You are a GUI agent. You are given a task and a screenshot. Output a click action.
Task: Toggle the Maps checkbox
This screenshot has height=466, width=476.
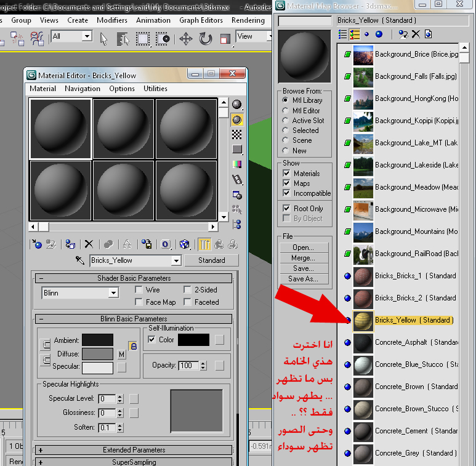[x=286, y=183]
